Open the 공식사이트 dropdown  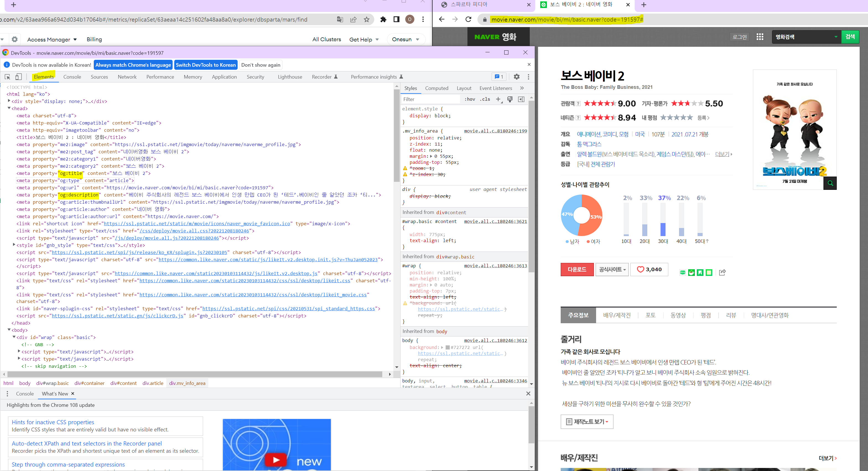point(612,269)
